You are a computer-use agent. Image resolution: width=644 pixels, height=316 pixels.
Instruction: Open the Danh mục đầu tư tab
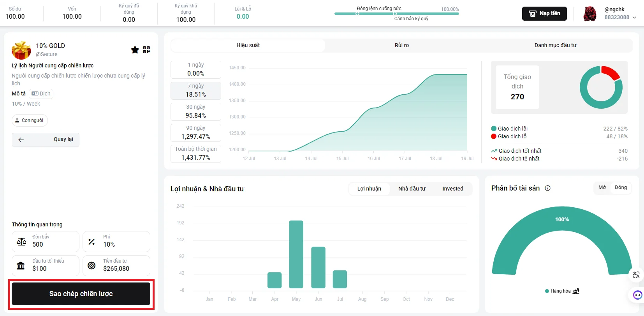555,45
